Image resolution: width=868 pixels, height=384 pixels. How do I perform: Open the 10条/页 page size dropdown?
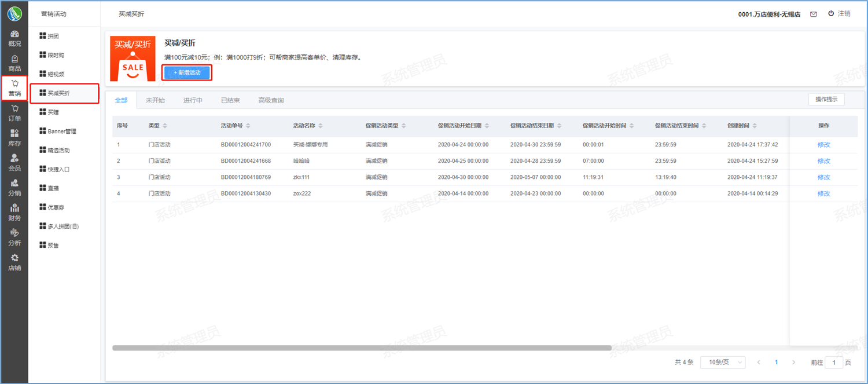pos(723,362)
